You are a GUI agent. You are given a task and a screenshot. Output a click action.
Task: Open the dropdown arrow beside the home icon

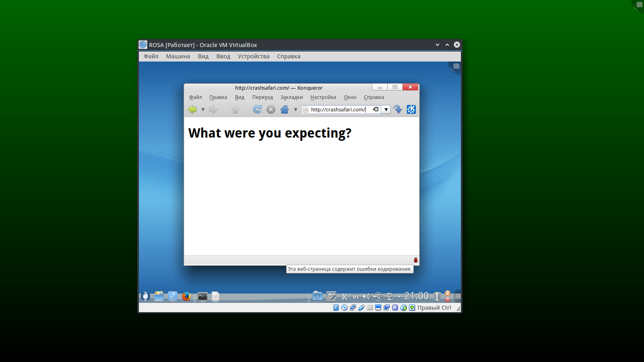295,109
